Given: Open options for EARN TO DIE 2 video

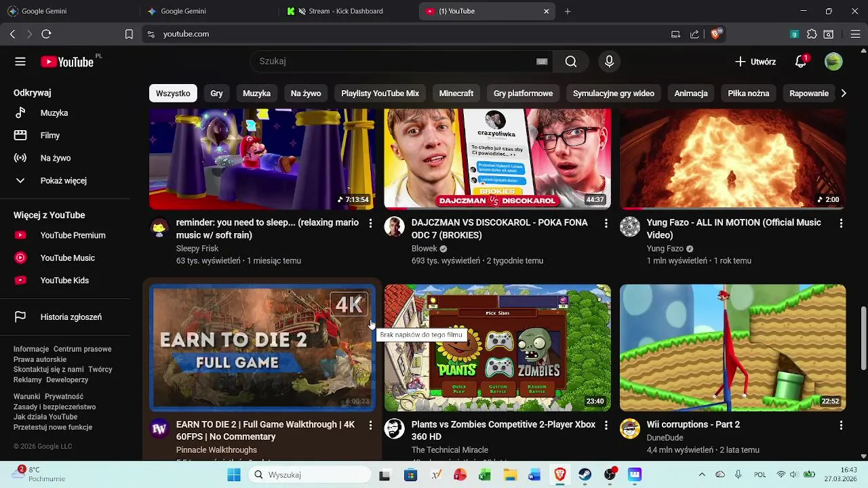Looking at the screenshot, I should (x=370, y=425).
